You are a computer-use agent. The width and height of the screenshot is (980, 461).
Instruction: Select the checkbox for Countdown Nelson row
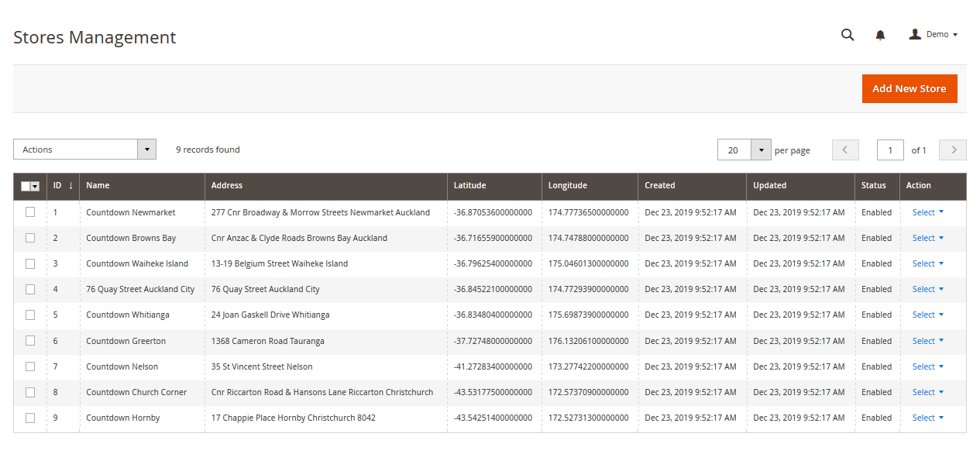[30, 366]
